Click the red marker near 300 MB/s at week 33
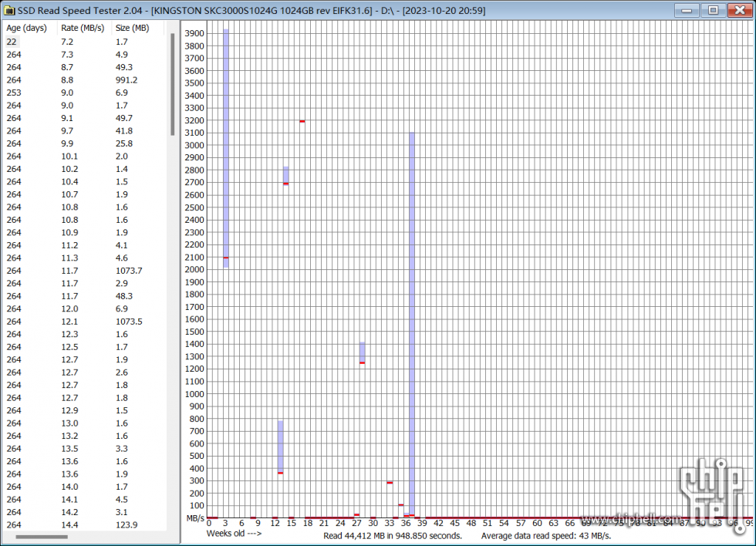The width and height of the screenshot is (756, 546). point(390,483)
